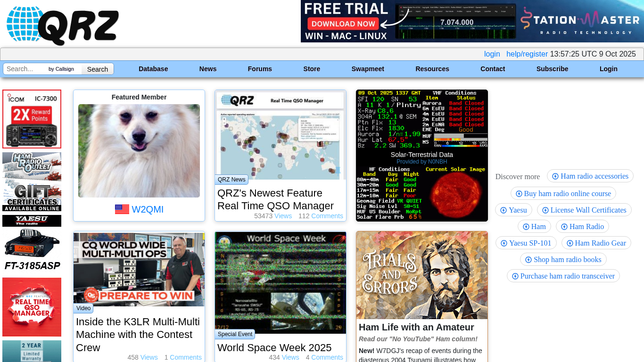Focus the callsign search field
644x362 pixels.
pos(25,69)
